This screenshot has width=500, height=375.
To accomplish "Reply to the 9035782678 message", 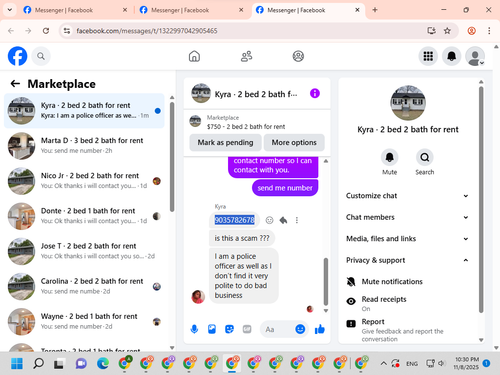I will click(x=283, y=220).
